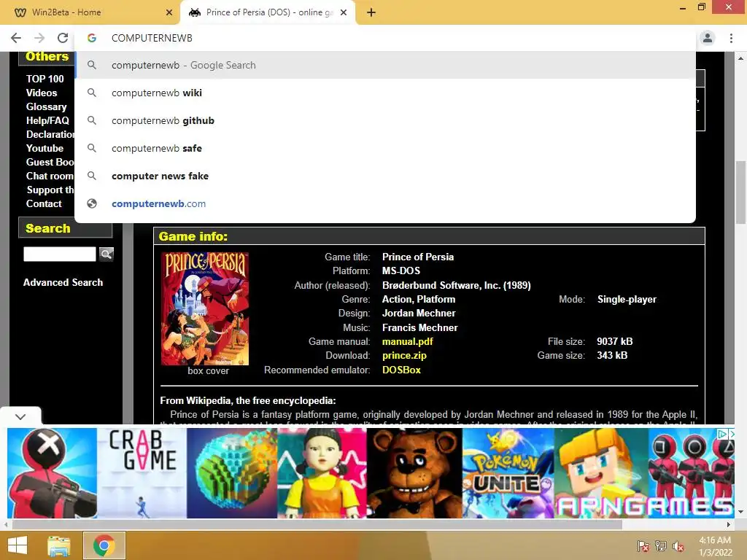Click scroll-up arrow on vertical scrollbar
Image resolution: width=747 pixels, height=560 pixels.
[741, 58]
